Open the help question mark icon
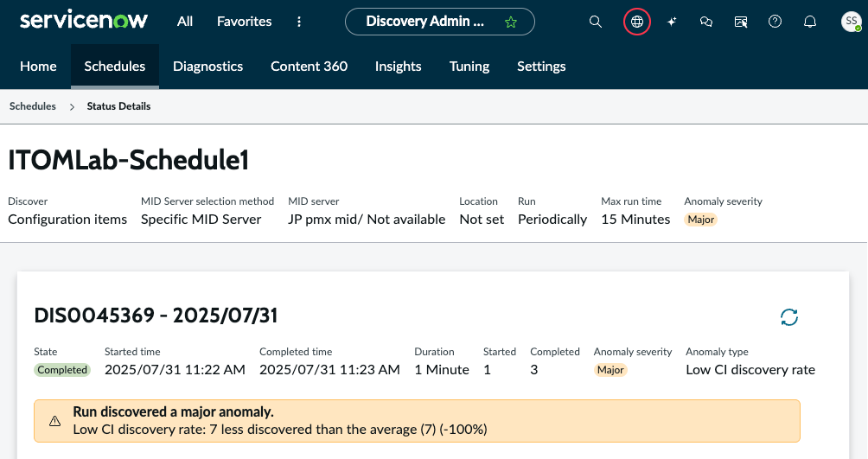 point(775,22)
